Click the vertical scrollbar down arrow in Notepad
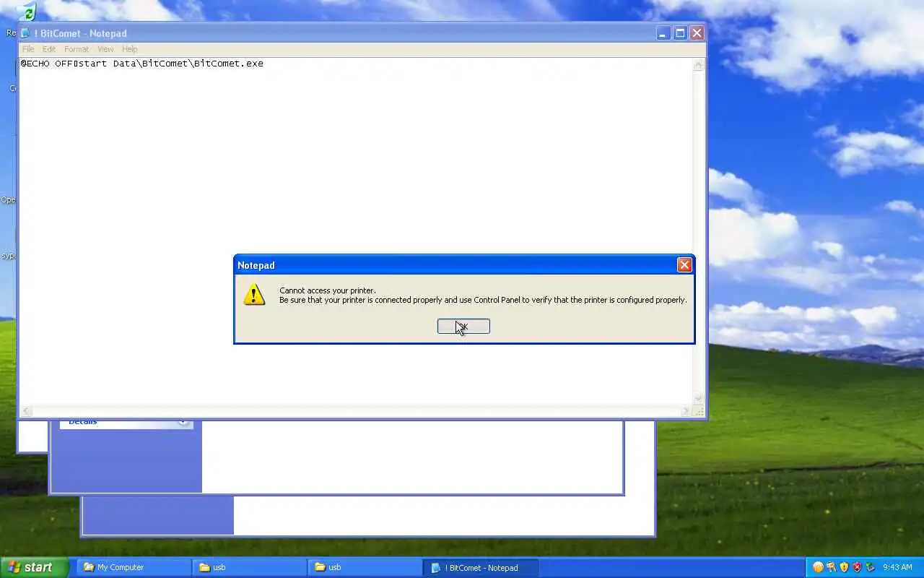 (x=698, y=398)
